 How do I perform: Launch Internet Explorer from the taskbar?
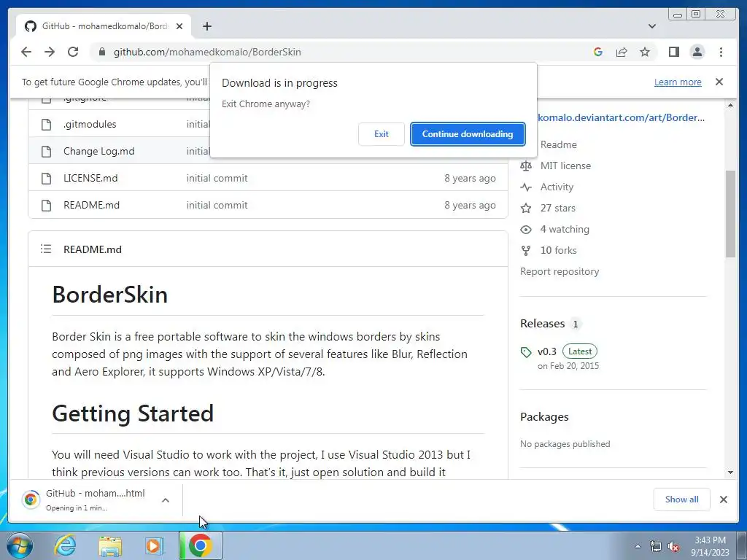pyautogui.click(x=65, y=545)
